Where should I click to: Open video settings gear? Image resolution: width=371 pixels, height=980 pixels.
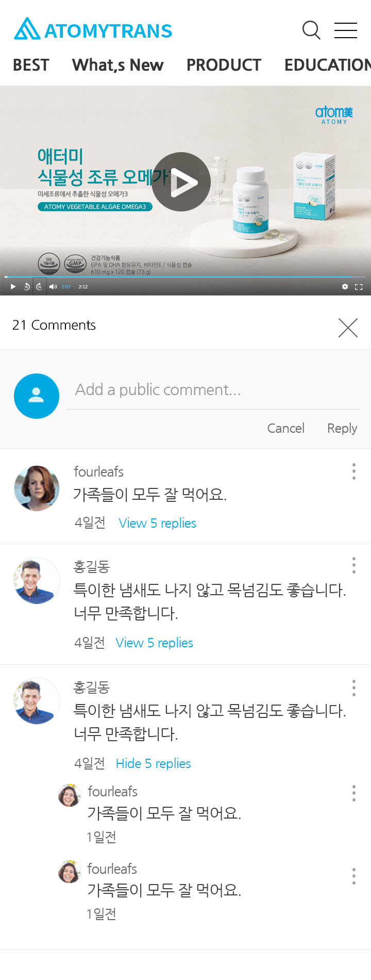click(x=345, y=287)
